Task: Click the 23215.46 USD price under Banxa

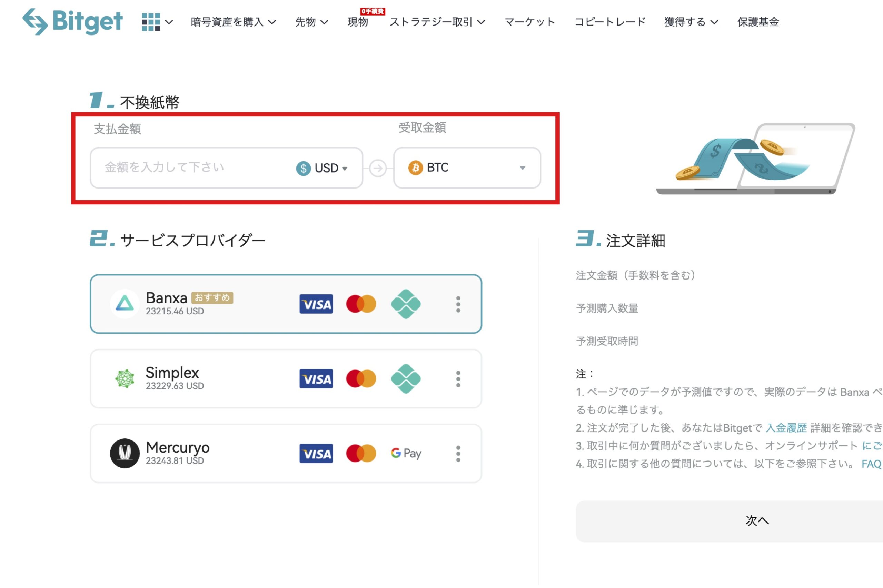Action: [175, 311]
